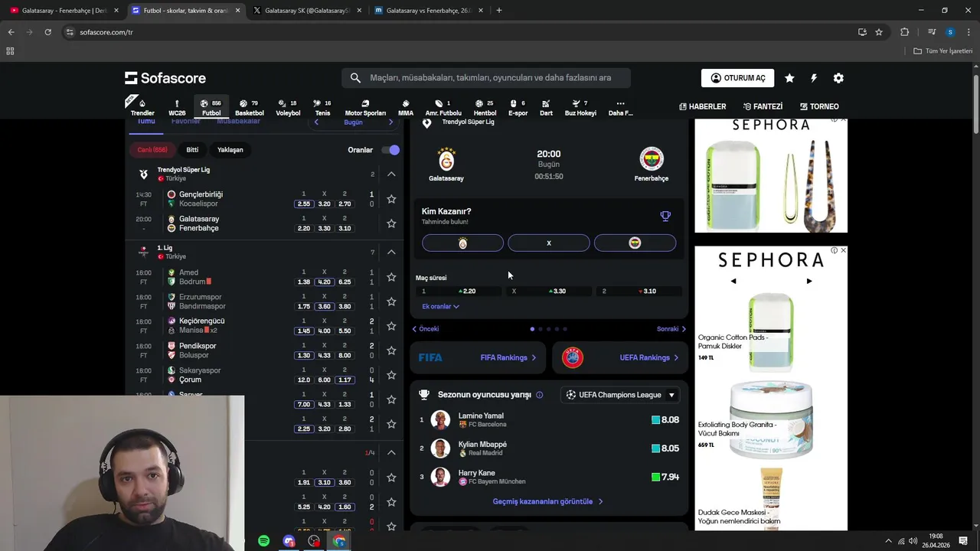The width and height of the screenshot is (980, 551).
Task: Select the Basketbol sport icon
Action: tap(250, 108)
